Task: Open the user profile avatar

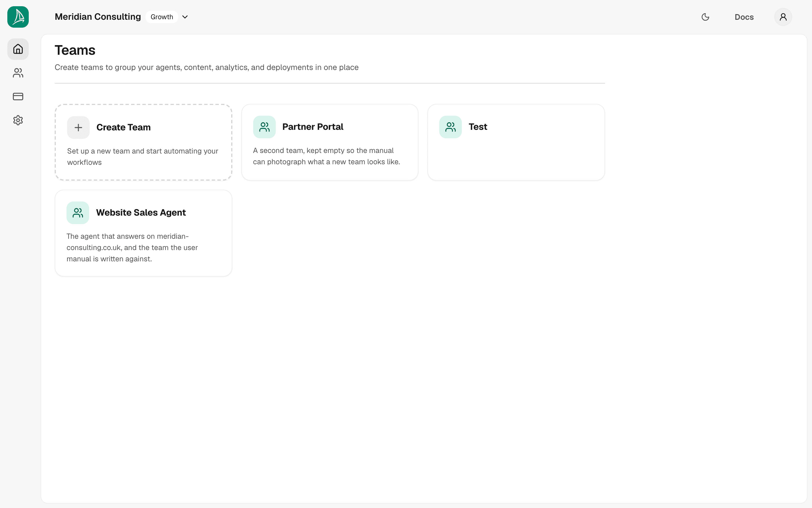Action: pos(783,17)
